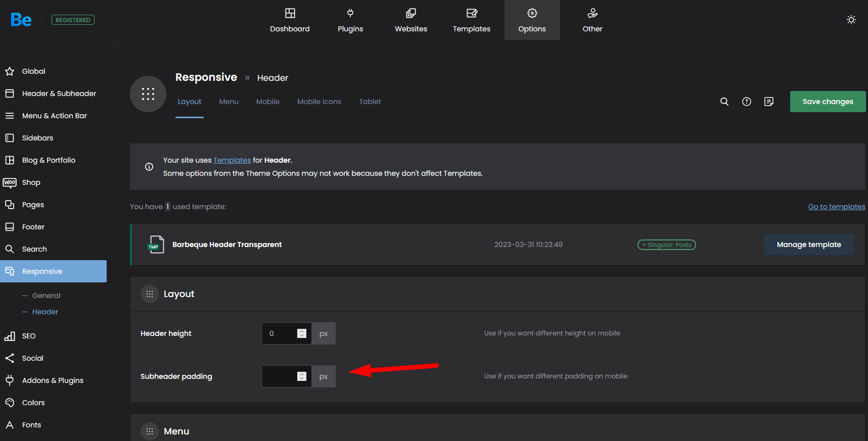The width and height of the screenshot is (868, 441).
Task: Click Save changes button
Action: point(828,102)
